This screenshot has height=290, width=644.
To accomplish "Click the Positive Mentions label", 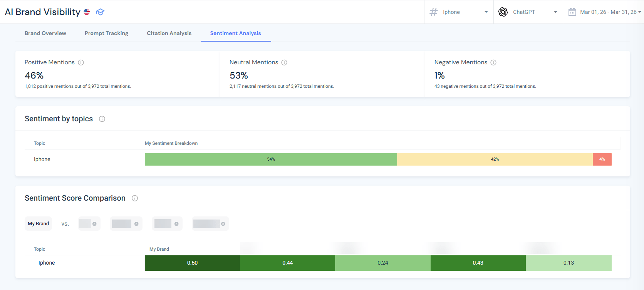I will click(x=50, y=62).
